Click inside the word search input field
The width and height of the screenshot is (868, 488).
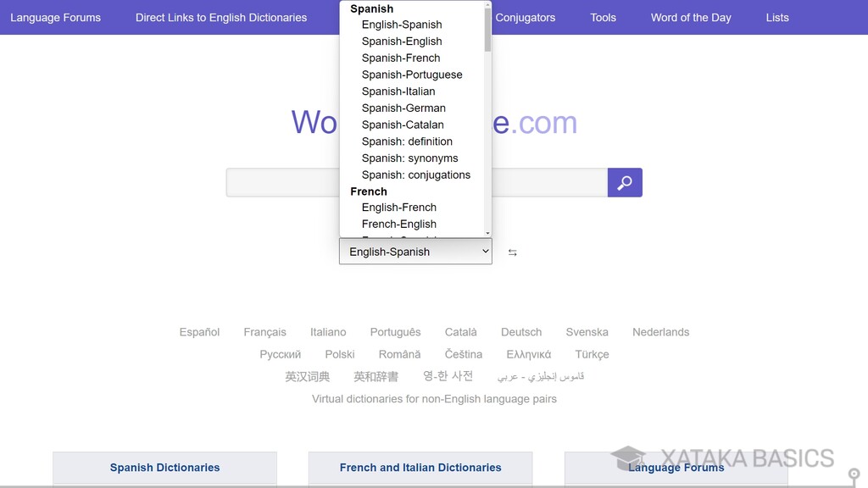click(288, 182)
